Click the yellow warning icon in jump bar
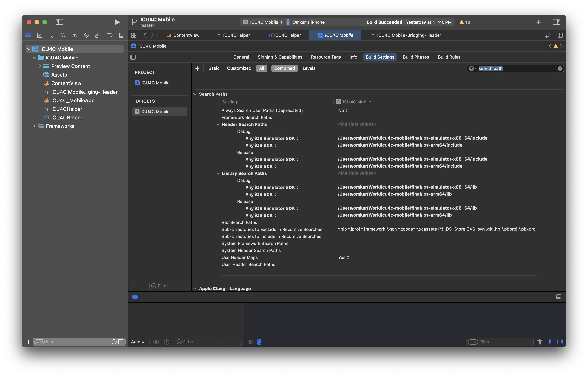Viewport: 588px width, 376px height. 556,46
